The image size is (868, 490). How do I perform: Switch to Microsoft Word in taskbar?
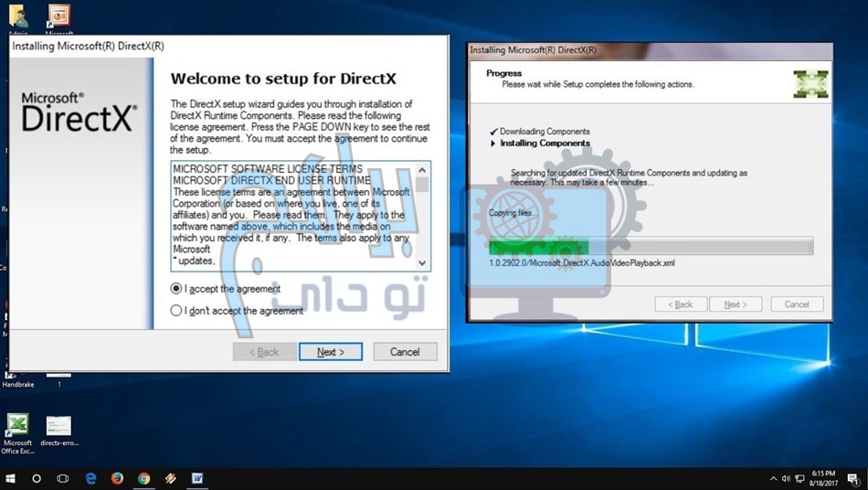[x=197, y=478]
